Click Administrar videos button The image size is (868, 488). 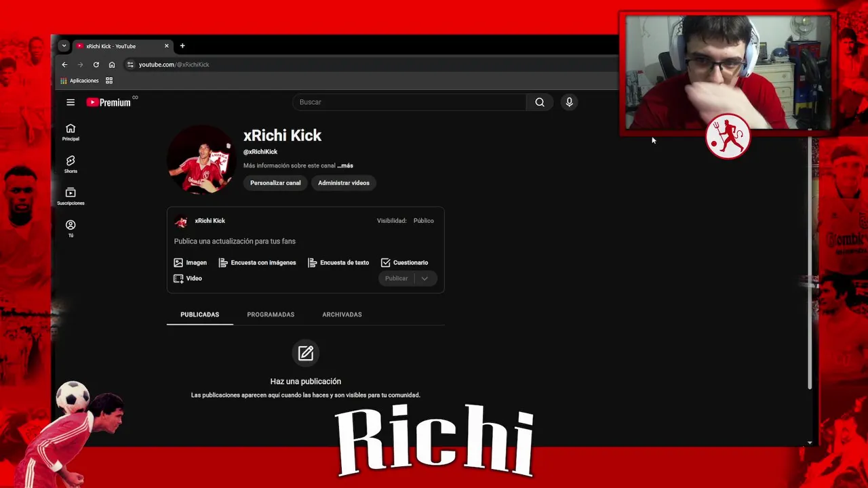click(344, 183)
